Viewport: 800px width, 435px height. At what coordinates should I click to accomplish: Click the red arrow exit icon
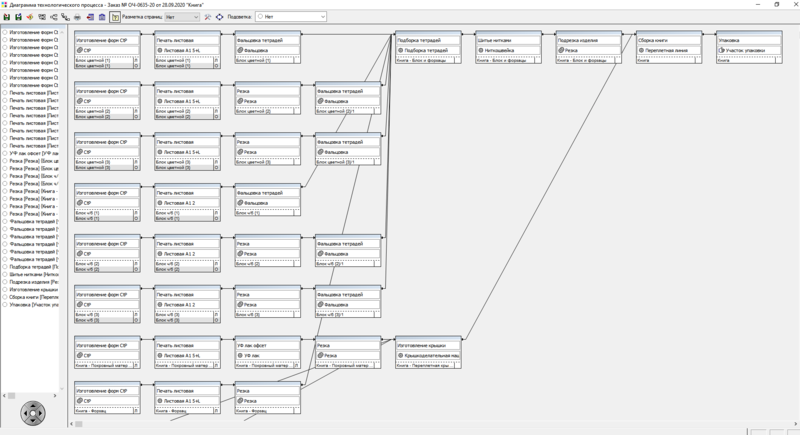(90, 17)
